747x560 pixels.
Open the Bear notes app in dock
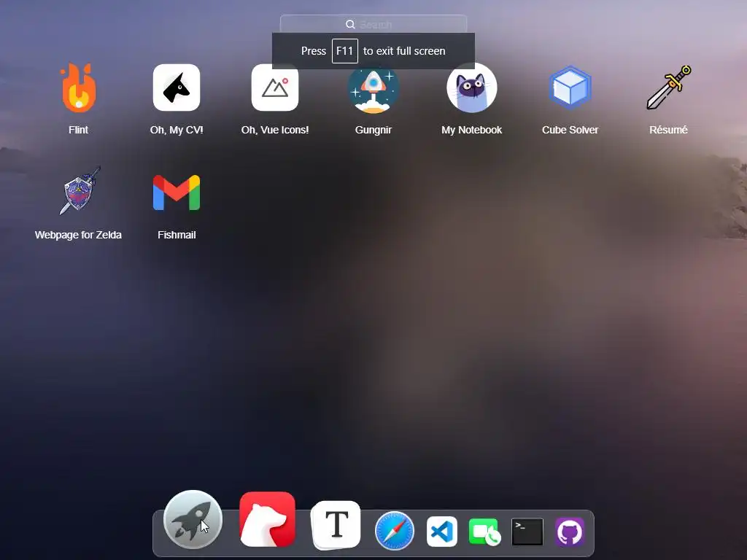coord(267,519)
